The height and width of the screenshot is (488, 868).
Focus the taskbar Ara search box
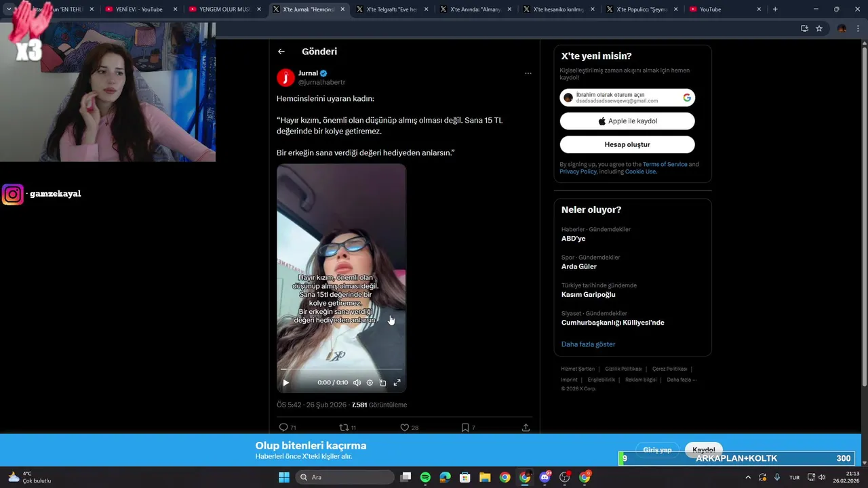point(345,477)
